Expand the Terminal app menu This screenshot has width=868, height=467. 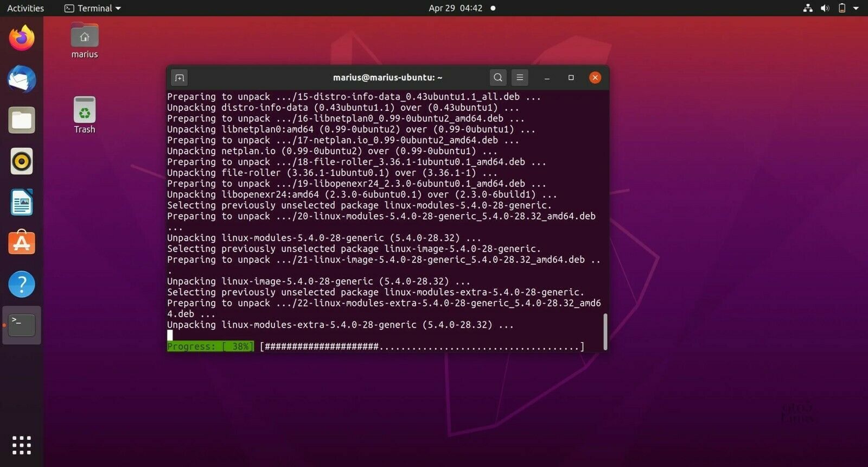coord(93,8)
